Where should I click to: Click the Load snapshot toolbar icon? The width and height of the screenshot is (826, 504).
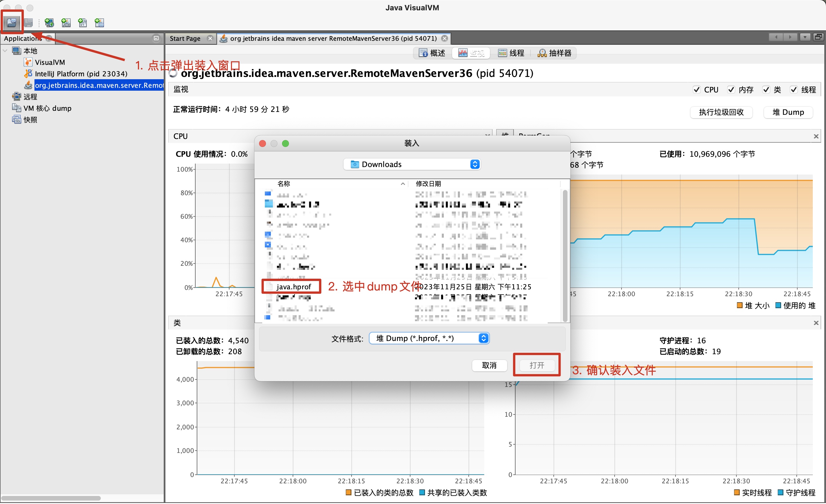click(11, 22)
